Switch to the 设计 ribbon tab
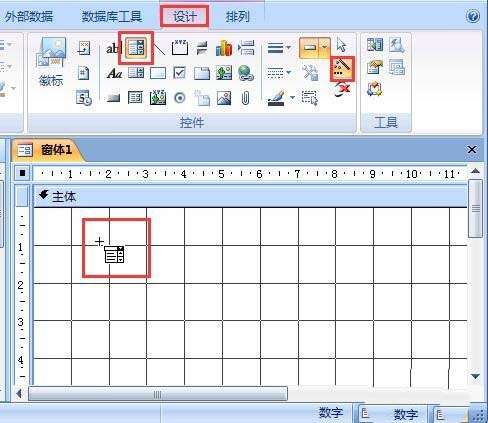Image resolution: width=488 pixels, height=423 pixels. click(x=184, y=16)
